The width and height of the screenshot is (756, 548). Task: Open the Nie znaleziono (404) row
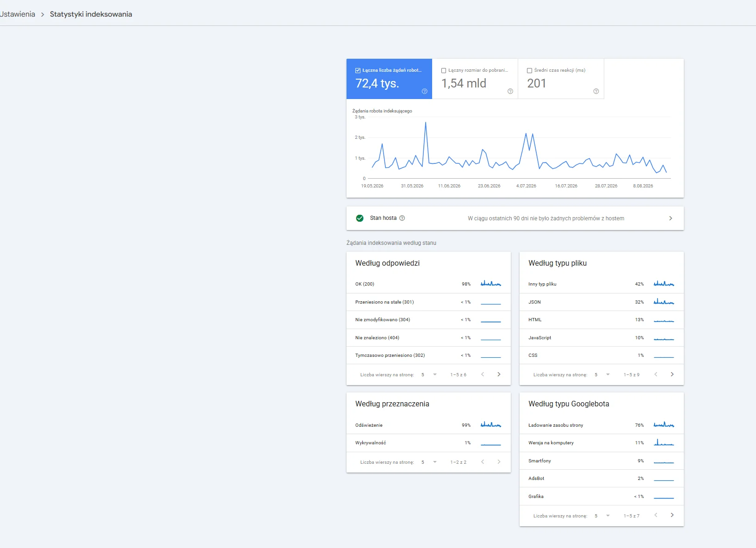click(428, 338)
